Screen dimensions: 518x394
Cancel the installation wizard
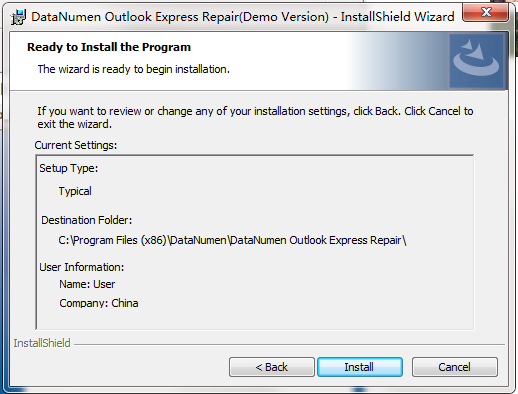tap(455, 367)
